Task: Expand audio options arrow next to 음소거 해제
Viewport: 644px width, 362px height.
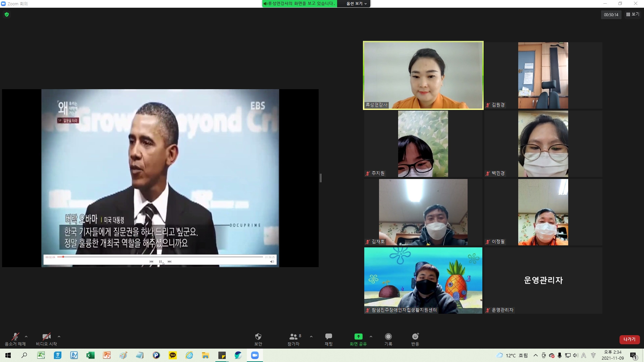Action: coord(26,337)
